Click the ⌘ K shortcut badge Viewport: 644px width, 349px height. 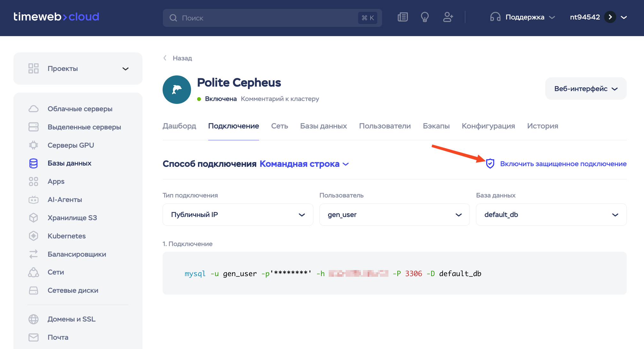click(368, 18)
